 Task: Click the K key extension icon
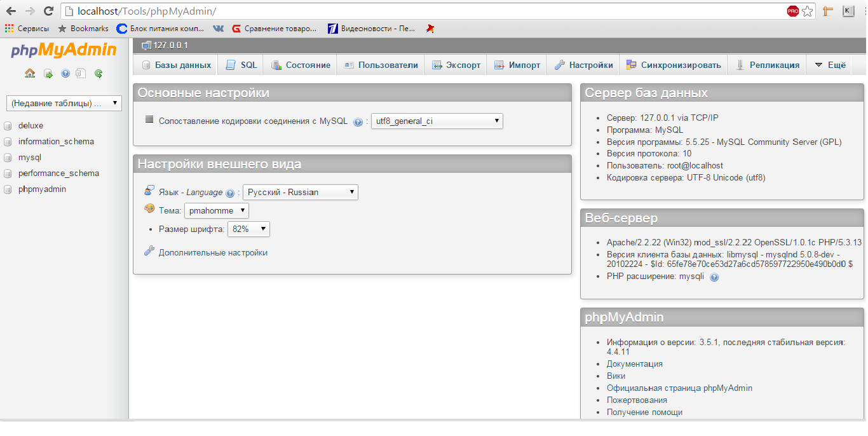click(x=848, y=11)
